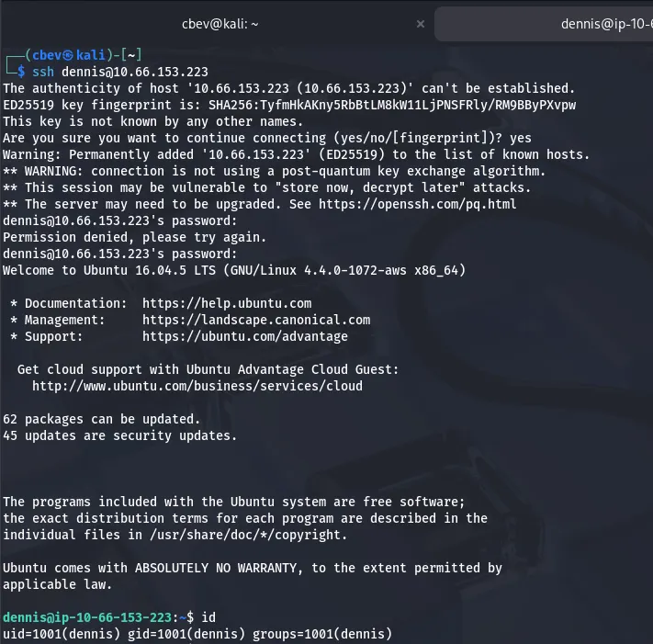653x644 pixels.
Task: Click the uid=1001(dennis) output line
Action: [x=197, y=634]
